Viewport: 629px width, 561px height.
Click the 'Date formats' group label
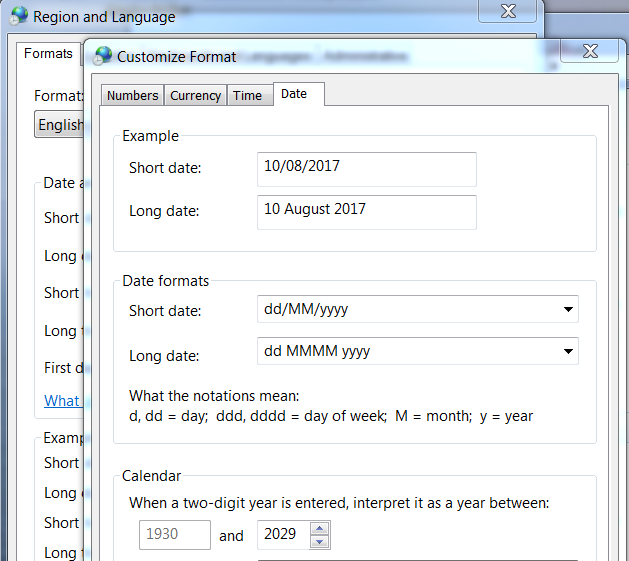pos(165,281)
